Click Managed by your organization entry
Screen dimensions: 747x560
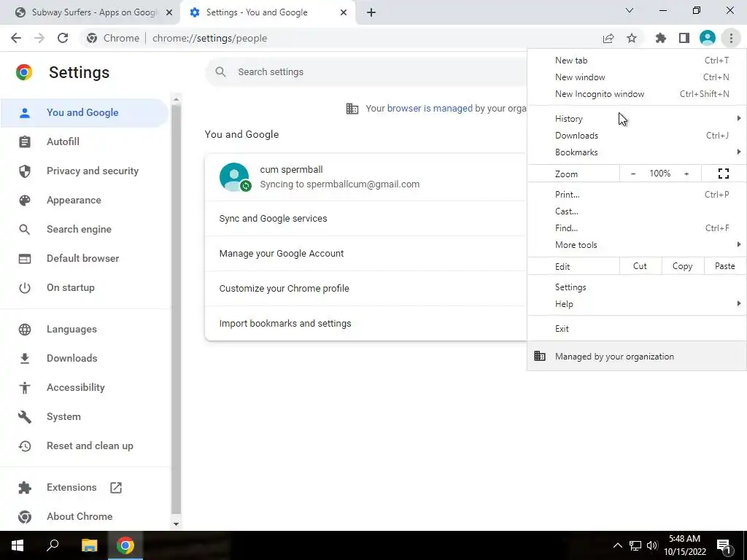(636, 357)
